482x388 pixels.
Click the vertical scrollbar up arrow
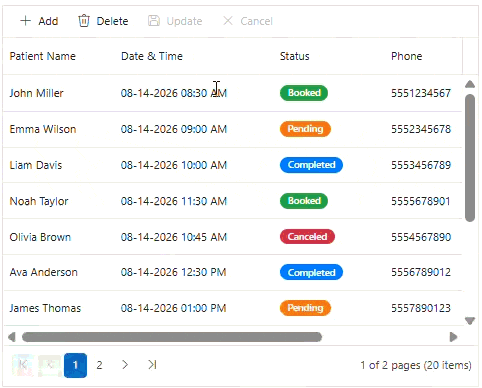coord(470,84)
